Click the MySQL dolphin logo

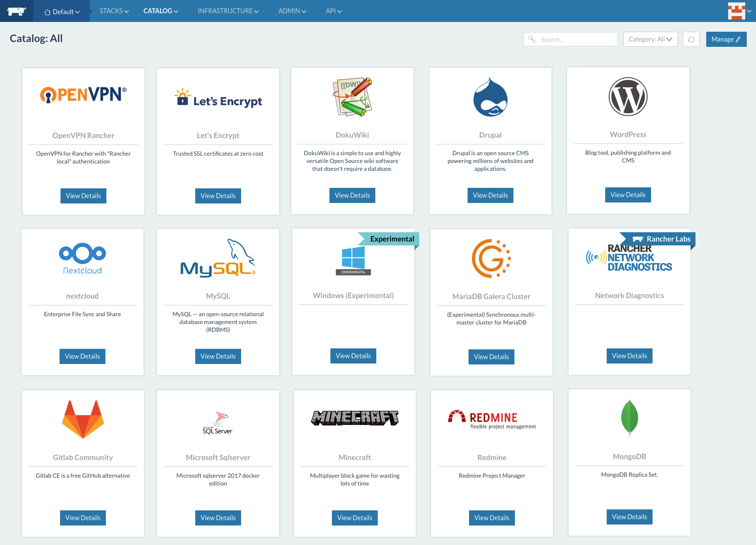(x=218, y=258)
